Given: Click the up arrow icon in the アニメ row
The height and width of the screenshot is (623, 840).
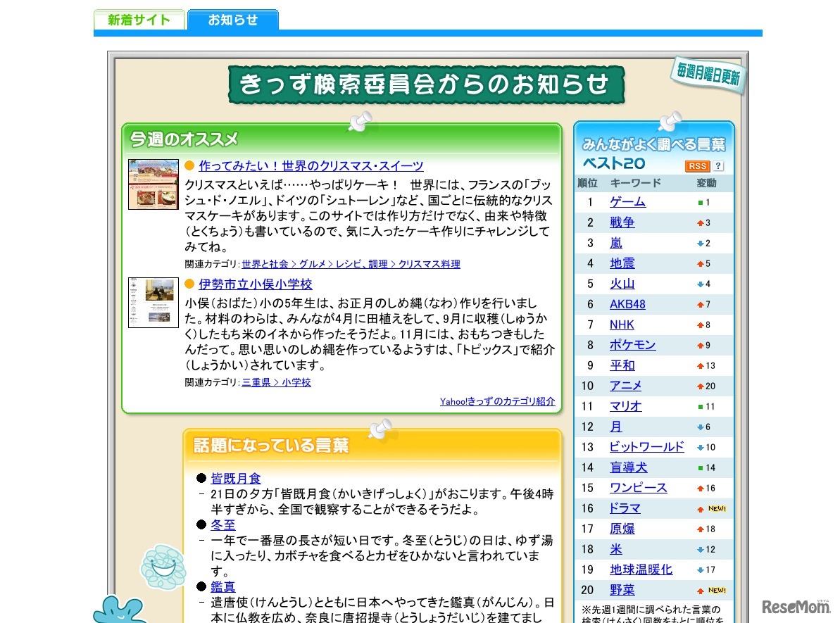Looking at the screenshot, I should (x=700, y=386).
